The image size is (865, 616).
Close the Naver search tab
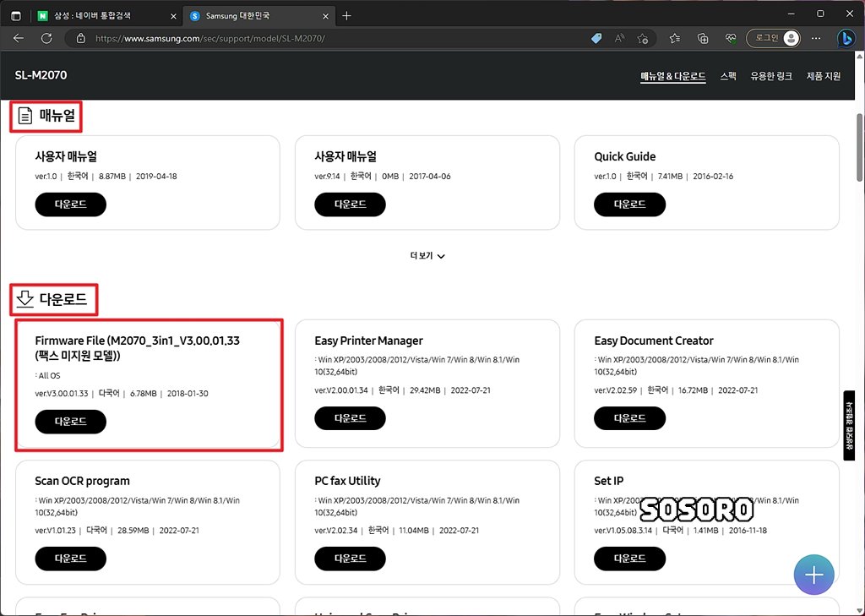[x=173, y=17]
